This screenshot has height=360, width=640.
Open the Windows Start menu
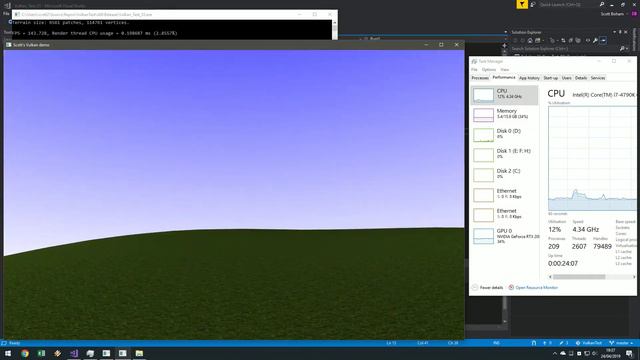click(x=8, y=353)
